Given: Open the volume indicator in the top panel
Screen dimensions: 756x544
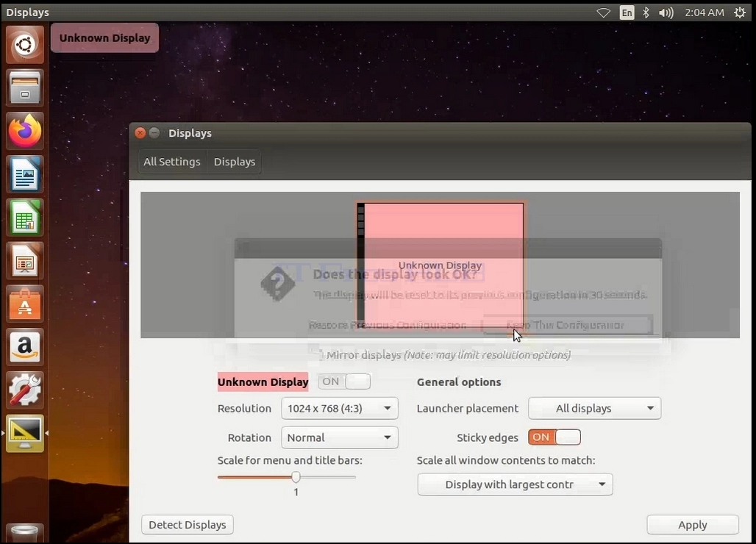Looking at the screenshot, I should click(666, 12).
